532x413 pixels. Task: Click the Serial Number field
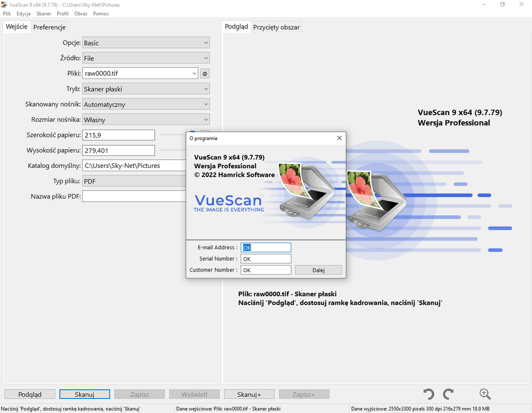click(x=265, y=259)
